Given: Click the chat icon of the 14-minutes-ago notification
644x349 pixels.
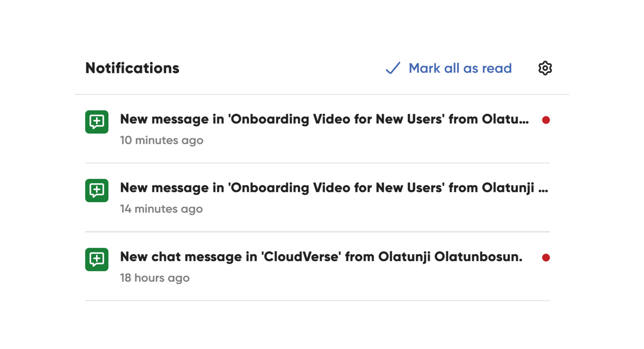Looking at the screenshot, I should tap(97, 191).
